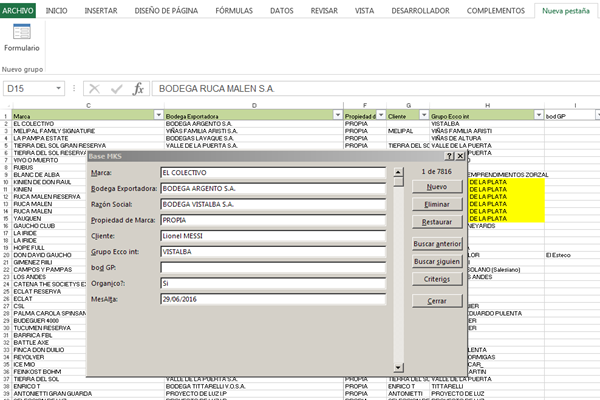Click the enter checkmark in formula bar
Image resolution: width=600 pixels, height=400 pixels.
point(117,88)
